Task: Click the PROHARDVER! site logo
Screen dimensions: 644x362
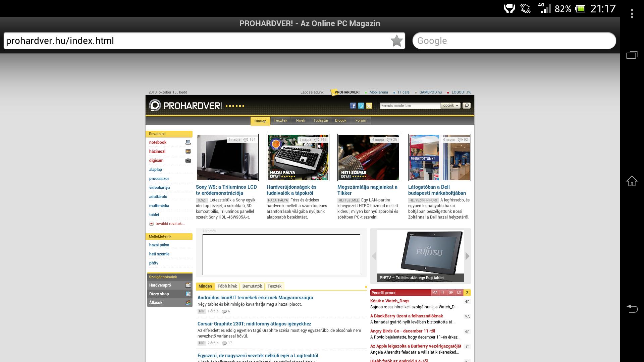Action: click(x=185, y=106)
